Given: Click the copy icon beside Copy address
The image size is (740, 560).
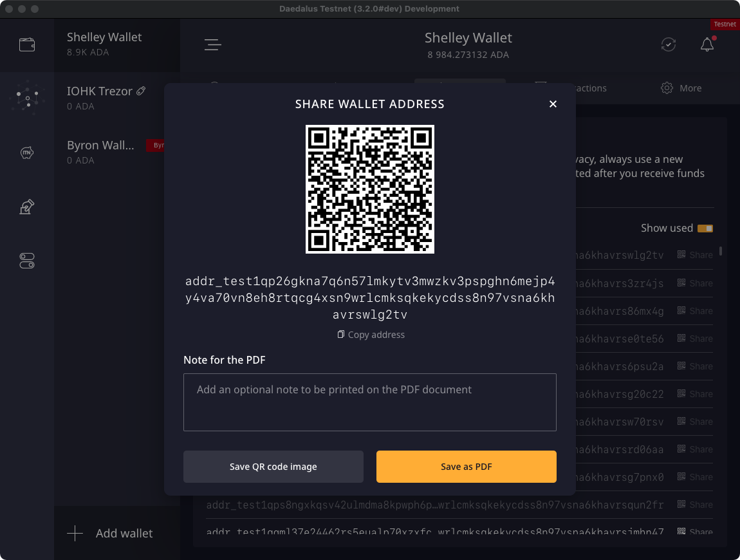Looking at the screenshot, I should click(340, 334).
